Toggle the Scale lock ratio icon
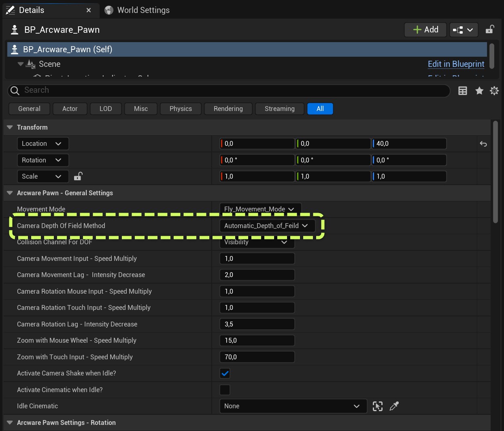This screenshot has height=431, width=504. (x=78, y=176)
